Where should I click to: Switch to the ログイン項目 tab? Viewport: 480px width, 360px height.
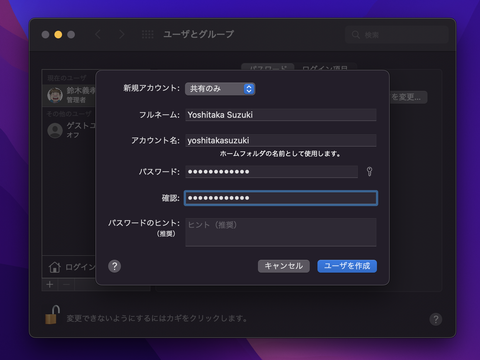[x=325, y=67]
